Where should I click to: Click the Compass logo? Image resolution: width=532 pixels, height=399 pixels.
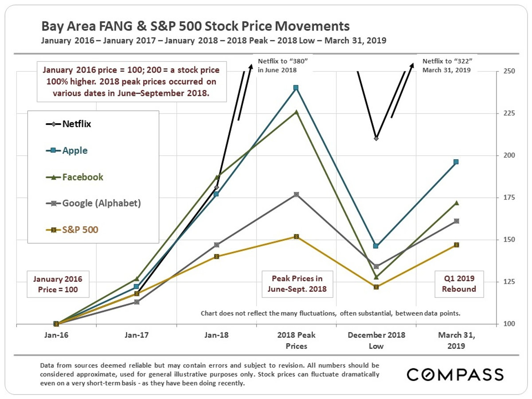click(455, 374)
